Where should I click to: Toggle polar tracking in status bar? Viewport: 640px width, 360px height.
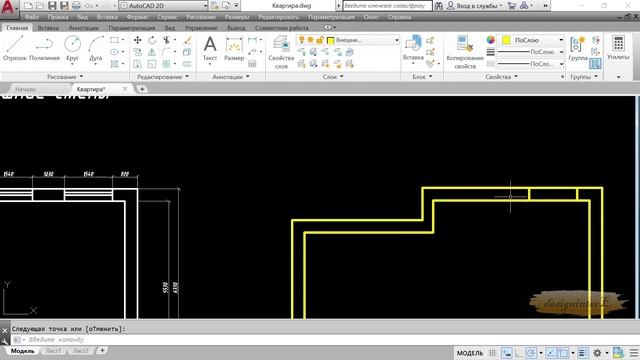pos(531,353)
